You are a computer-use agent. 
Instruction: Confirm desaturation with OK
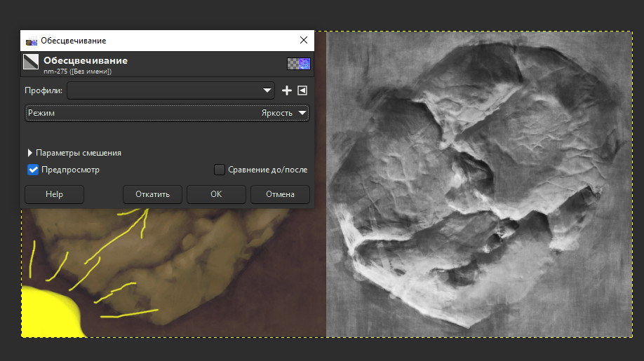tap(216, 194)
